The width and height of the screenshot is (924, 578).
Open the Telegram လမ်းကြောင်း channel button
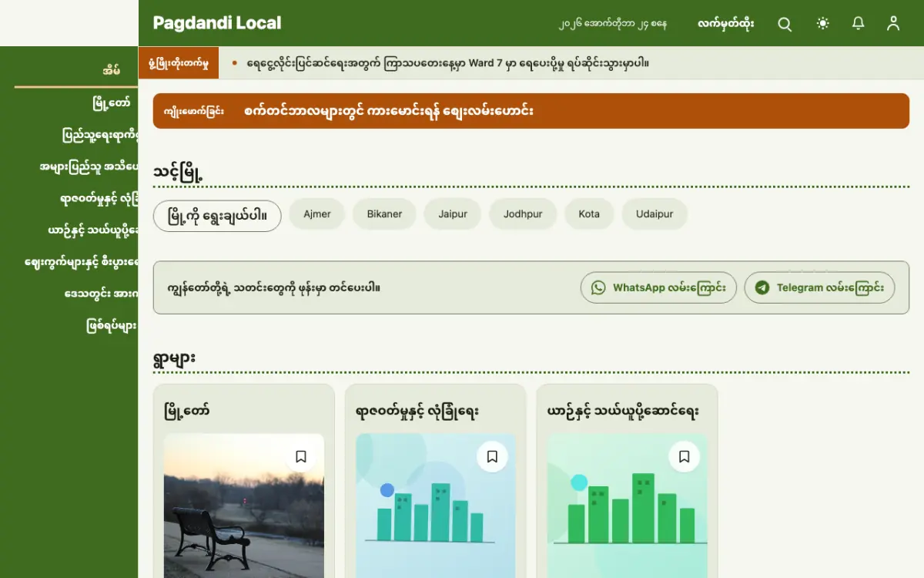click(819, 287)
